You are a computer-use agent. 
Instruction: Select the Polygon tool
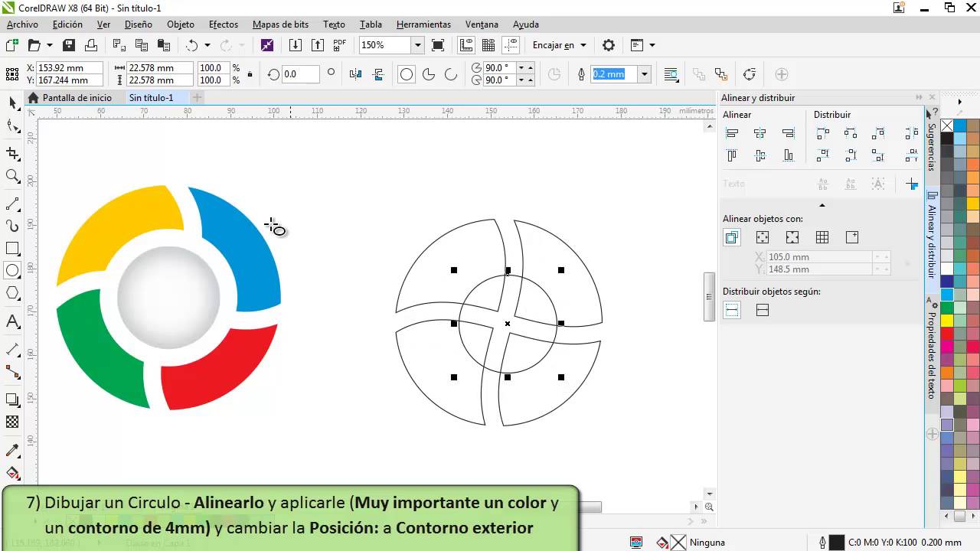pos(12,293)
